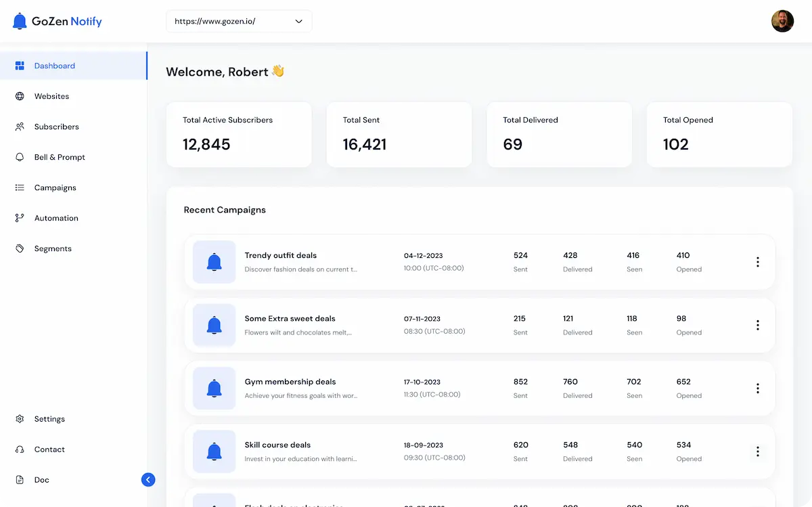Select the Subscribers icon in the sidebar
This screenshot has width=812, height=507.
(19, 127)
